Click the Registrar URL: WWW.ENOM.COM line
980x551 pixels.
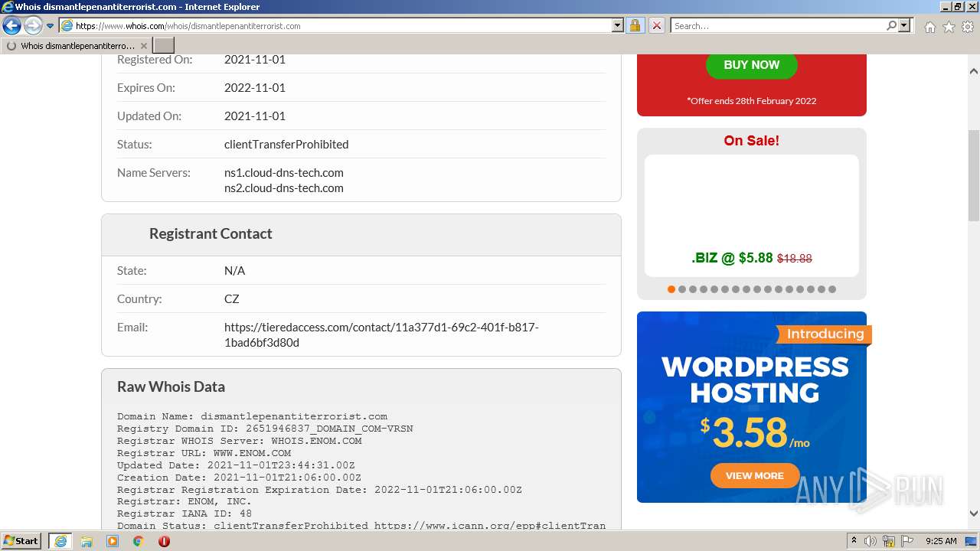pos(204,453)
